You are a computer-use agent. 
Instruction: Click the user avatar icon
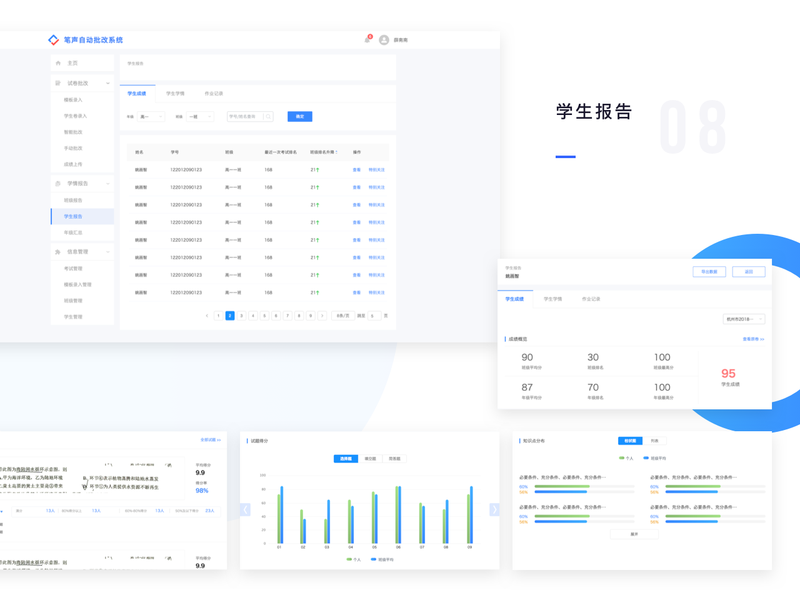click(384, 40)
